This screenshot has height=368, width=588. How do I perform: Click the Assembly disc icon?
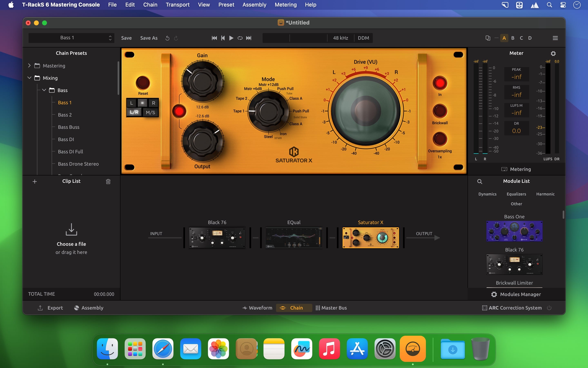76,308
